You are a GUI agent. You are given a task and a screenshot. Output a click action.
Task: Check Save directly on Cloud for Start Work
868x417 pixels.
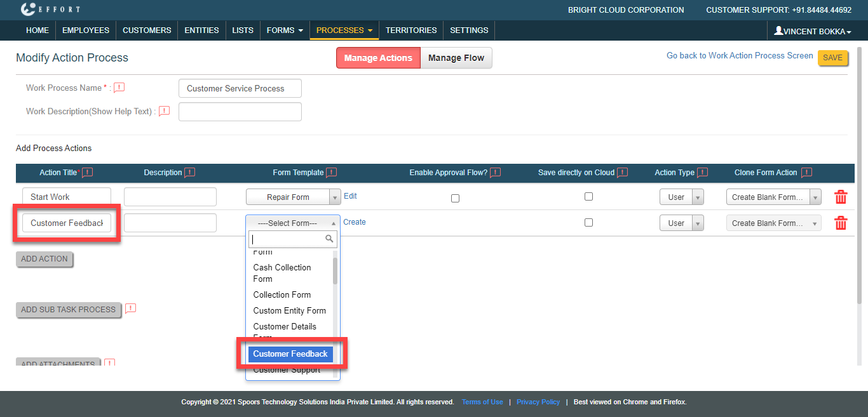588,197
